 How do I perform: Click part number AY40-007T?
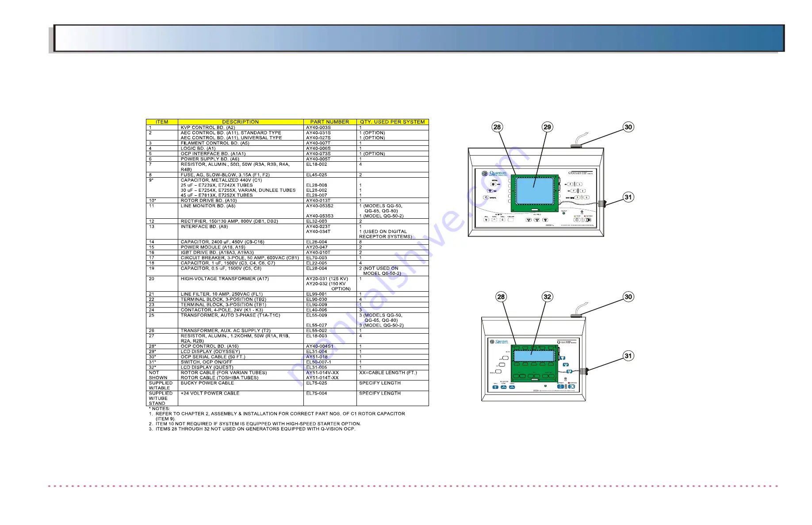318,143
